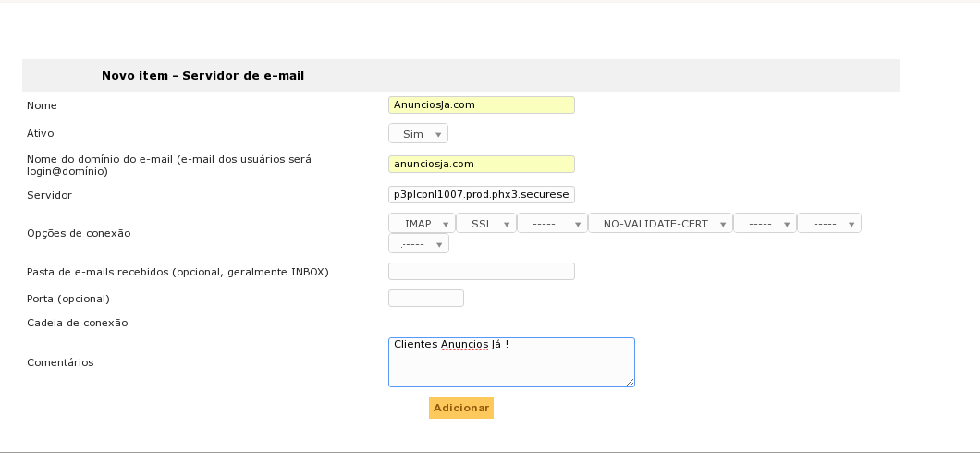Open the IMAP protocol dropdown
The image size is (980, 453).
pos(422,224)
